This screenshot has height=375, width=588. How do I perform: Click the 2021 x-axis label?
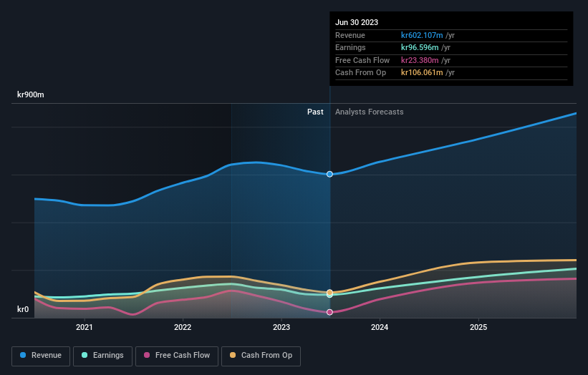85,327
